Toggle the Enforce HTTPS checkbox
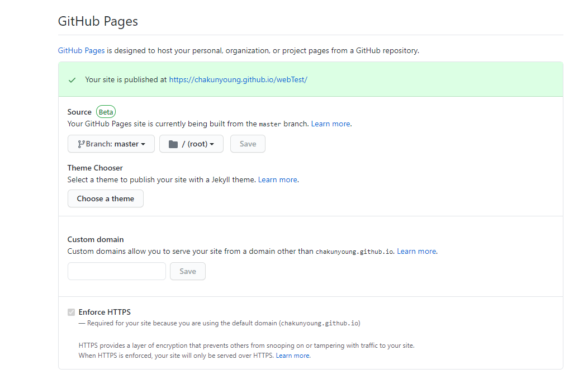Viewport: 588px width, 388px height. coord(71,312)
